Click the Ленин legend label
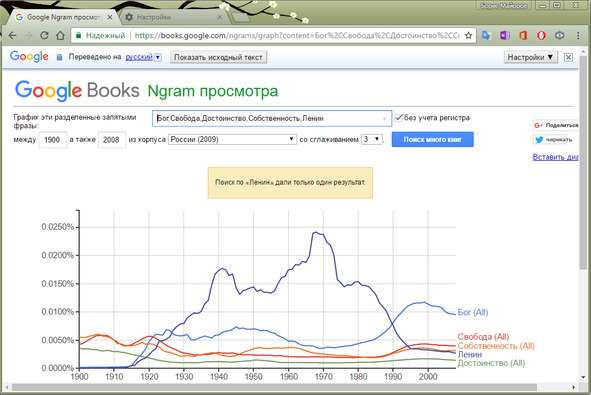The height and width of the screenshot is (395, 591). coord(470,355)
